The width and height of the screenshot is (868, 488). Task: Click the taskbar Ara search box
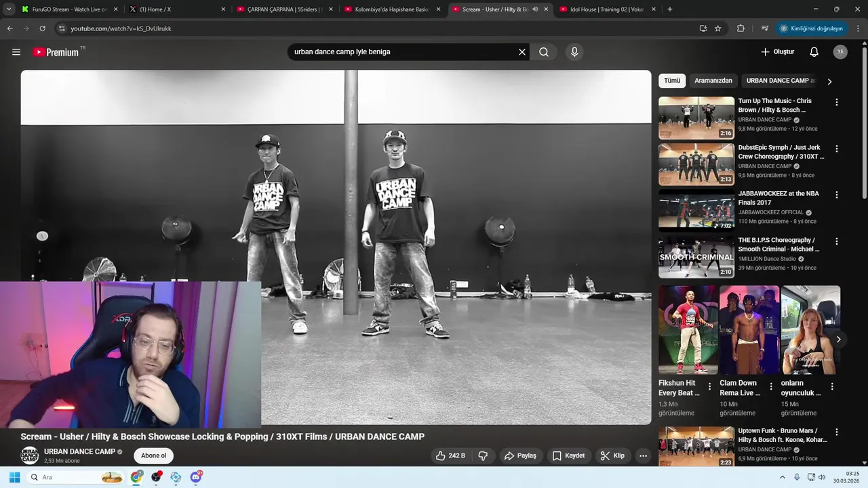[x=76, y=477]
